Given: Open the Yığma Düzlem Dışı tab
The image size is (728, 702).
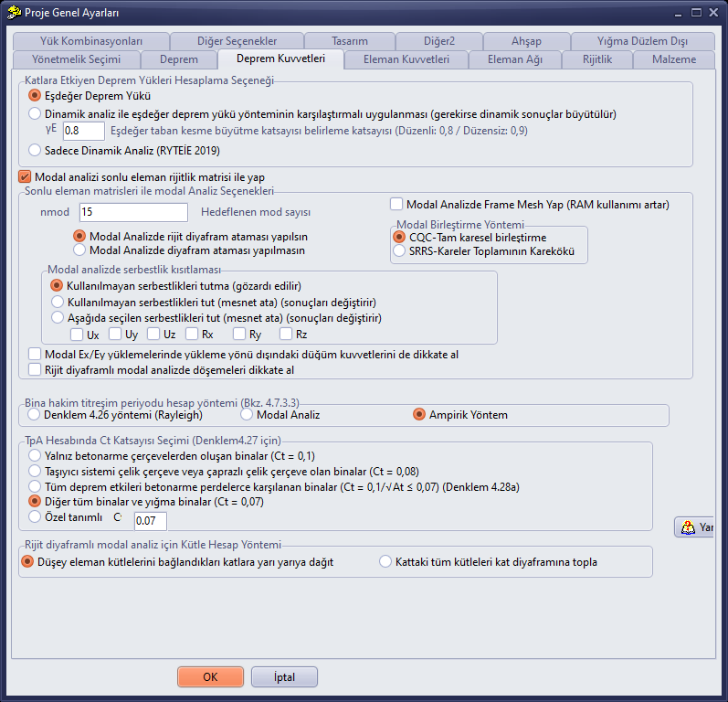Looking at the screenshot, I should 642,41.
